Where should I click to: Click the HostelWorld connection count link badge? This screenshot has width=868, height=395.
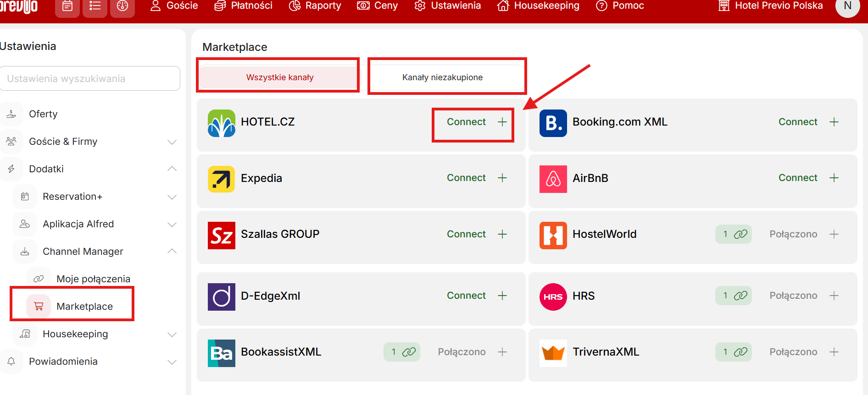733,234
